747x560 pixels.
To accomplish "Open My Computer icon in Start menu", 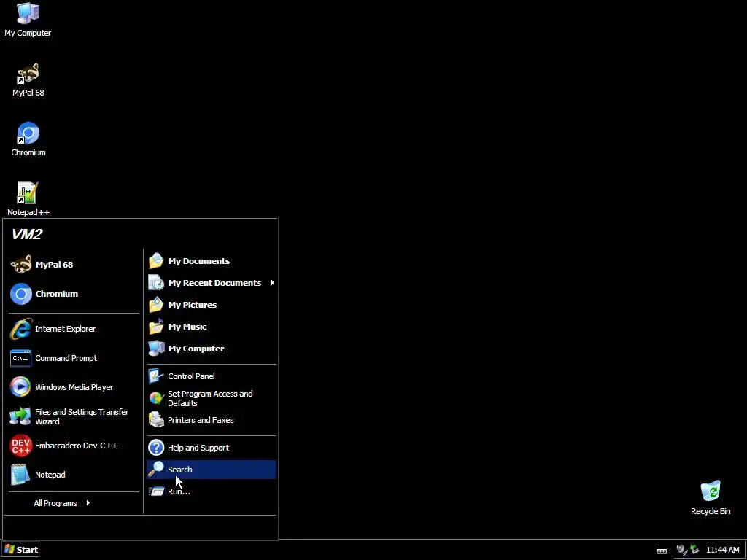I will coord(156,349).
